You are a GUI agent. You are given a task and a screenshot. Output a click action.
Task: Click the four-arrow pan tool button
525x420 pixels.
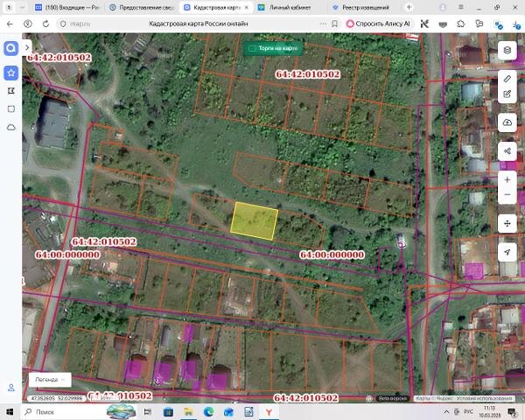507,223
